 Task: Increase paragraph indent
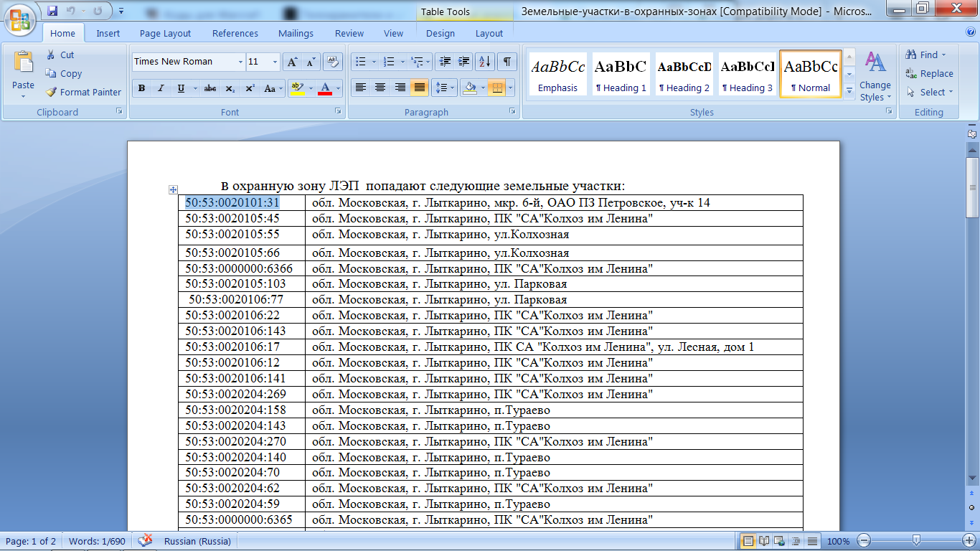(x=463, y=62)
